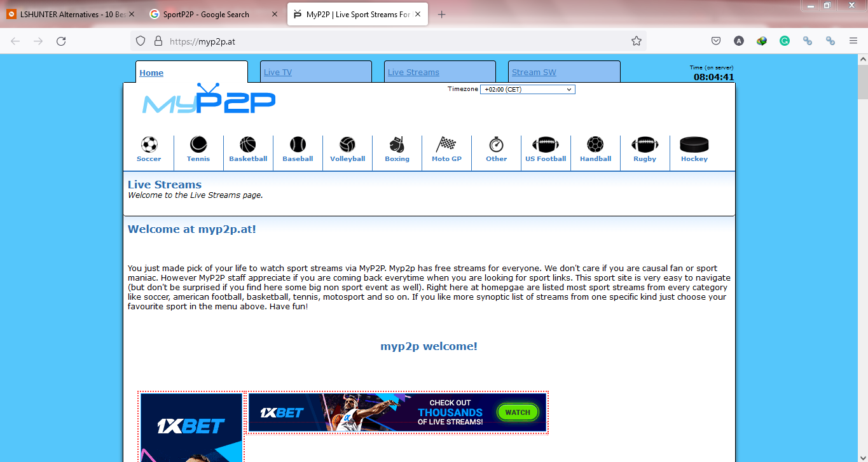Viewport: 868px width, 462px height.
Task: Open a new browser tab
Action: [442, 14]
